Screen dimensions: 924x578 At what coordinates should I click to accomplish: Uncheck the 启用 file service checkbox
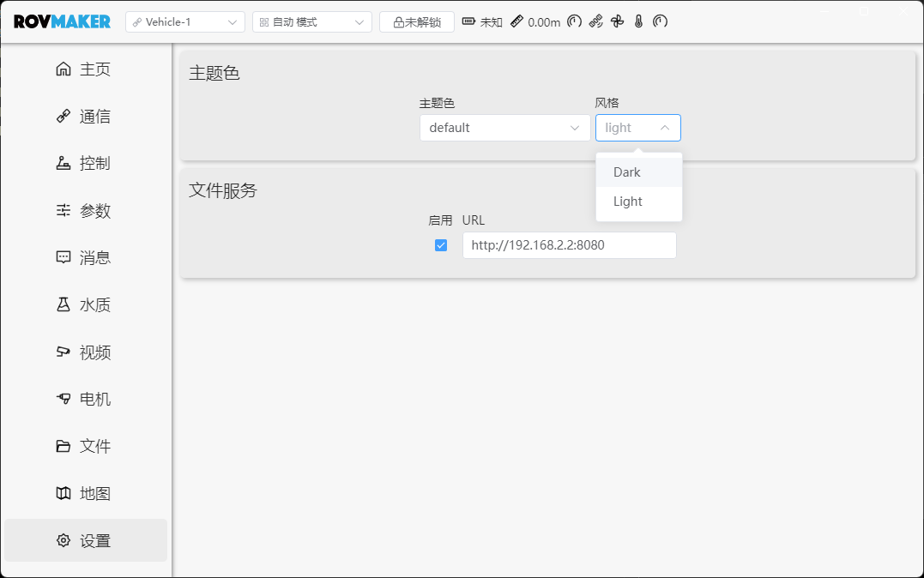coord(440,244)
